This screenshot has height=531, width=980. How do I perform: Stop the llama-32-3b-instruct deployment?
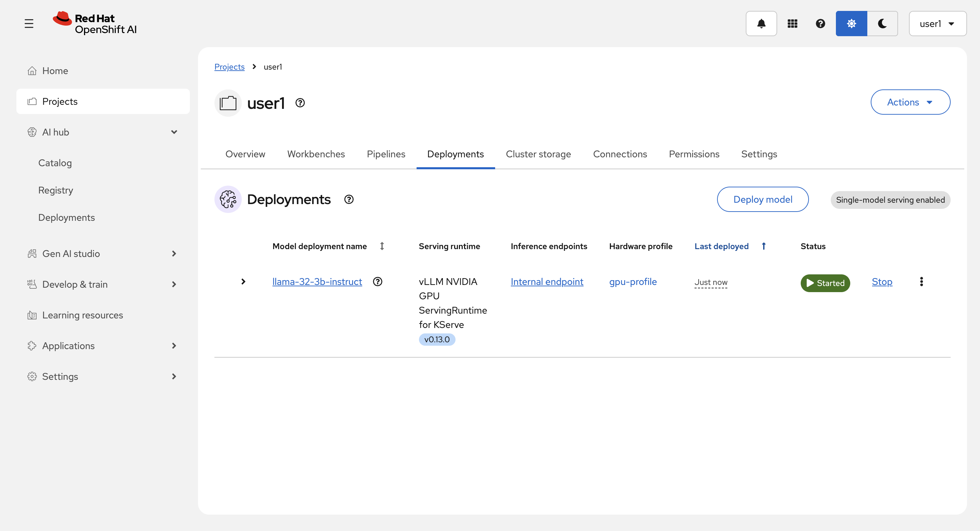tap(881, 282)
